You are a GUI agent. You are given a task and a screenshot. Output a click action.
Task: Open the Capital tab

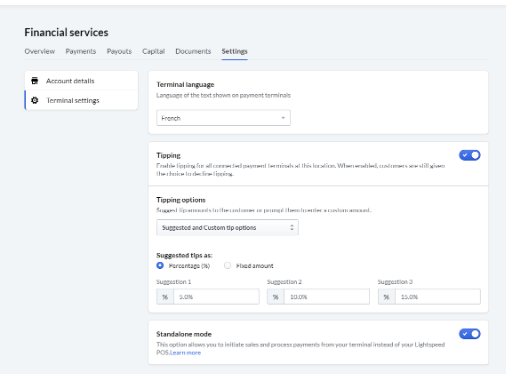pyautogui.click(x=154, y=51)
